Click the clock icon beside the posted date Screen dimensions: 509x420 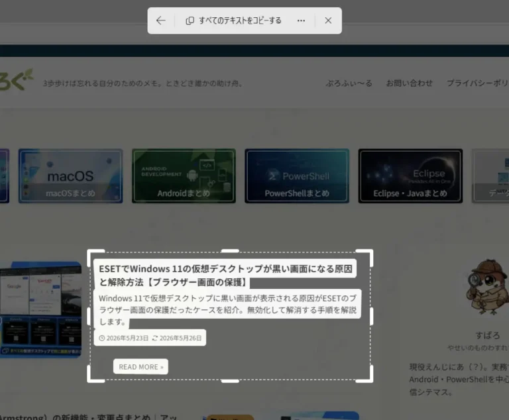(102, 339)
